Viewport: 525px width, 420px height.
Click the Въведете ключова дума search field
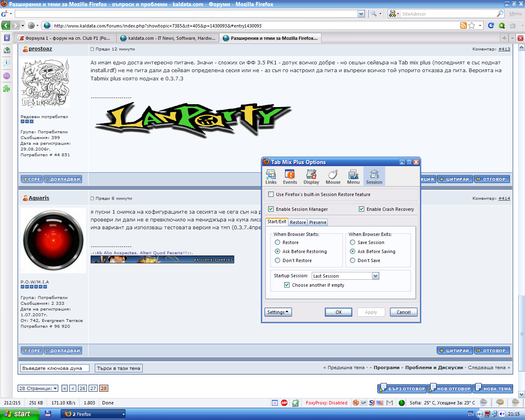click(55, 368)
